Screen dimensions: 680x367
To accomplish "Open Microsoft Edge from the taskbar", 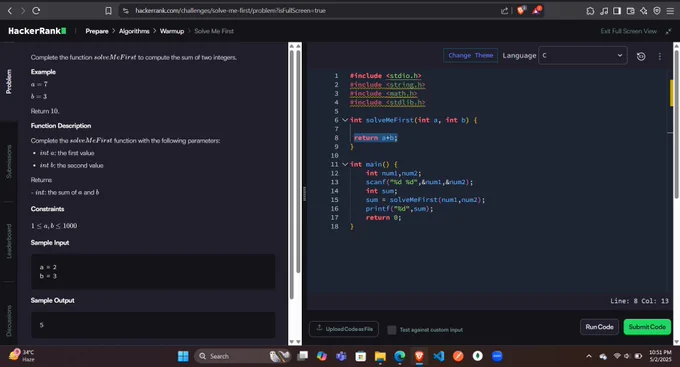I will (399, 356).
